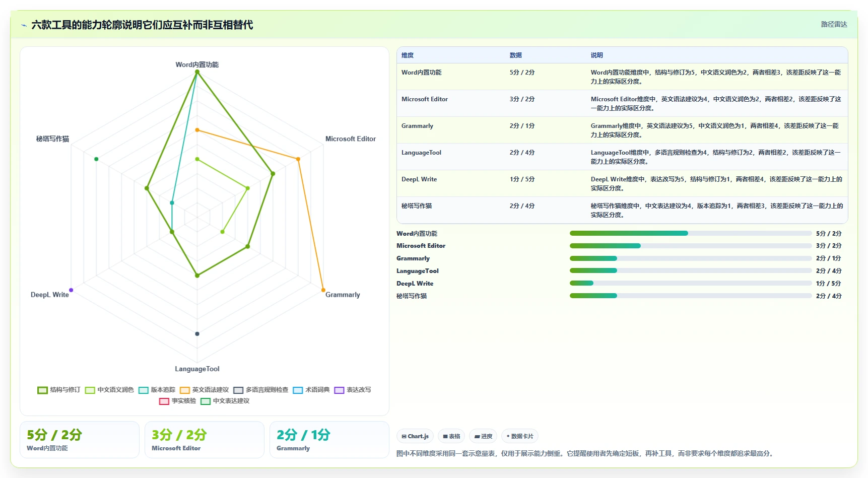Open the 5分 / 2分 Word内置功能 card

click(80, 440)
